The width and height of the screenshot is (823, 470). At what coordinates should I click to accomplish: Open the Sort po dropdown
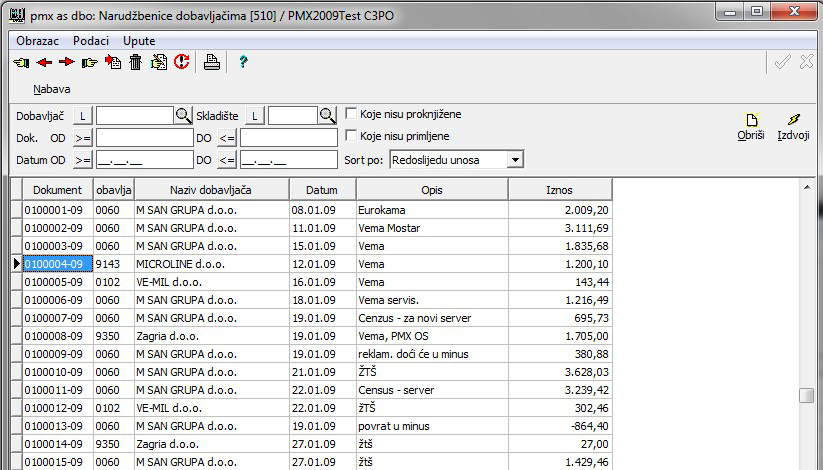point(515,160)
